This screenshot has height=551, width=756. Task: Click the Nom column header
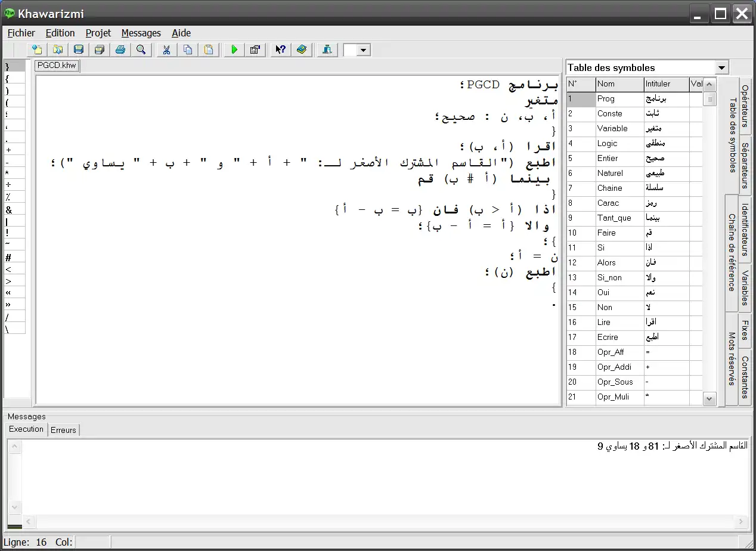coord(619,84)
